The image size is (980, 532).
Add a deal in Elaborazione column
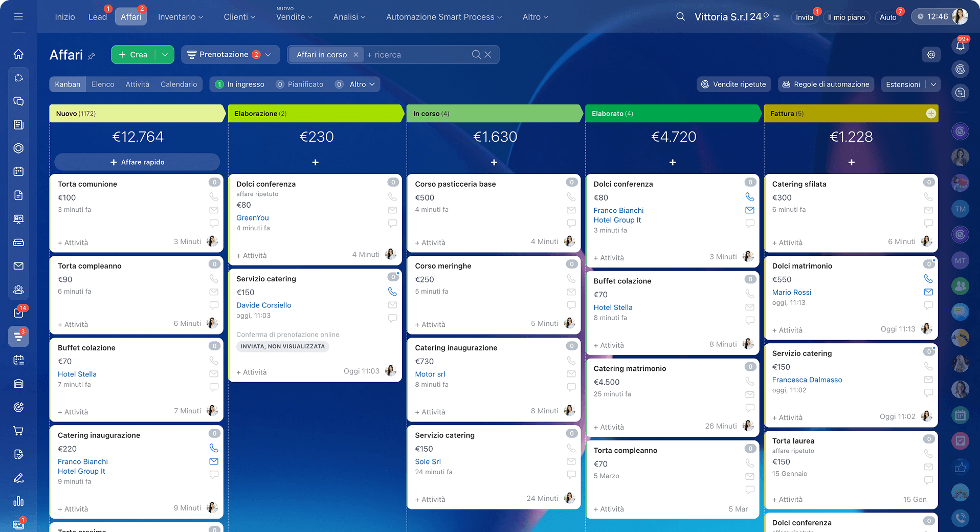[316, 162]
